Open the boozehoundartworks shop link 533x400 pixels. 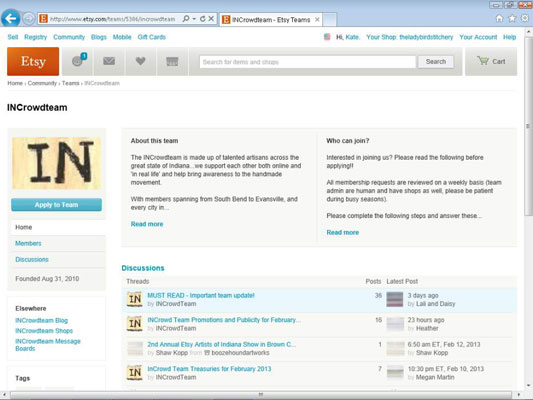click(x=240, y=353)
